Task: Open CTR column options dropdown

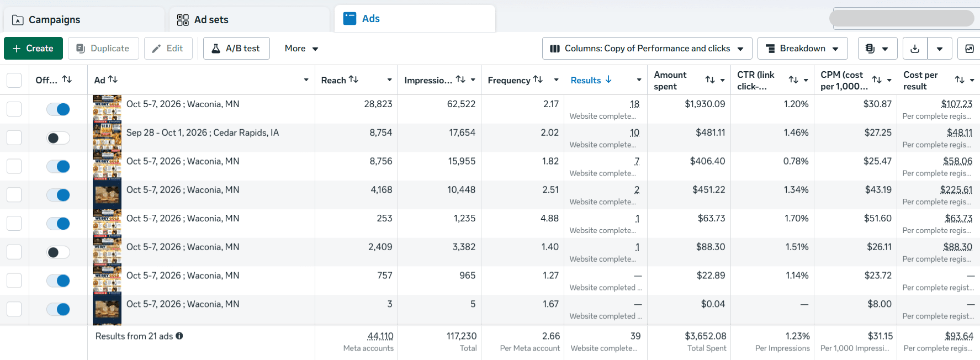Action: 806,80
